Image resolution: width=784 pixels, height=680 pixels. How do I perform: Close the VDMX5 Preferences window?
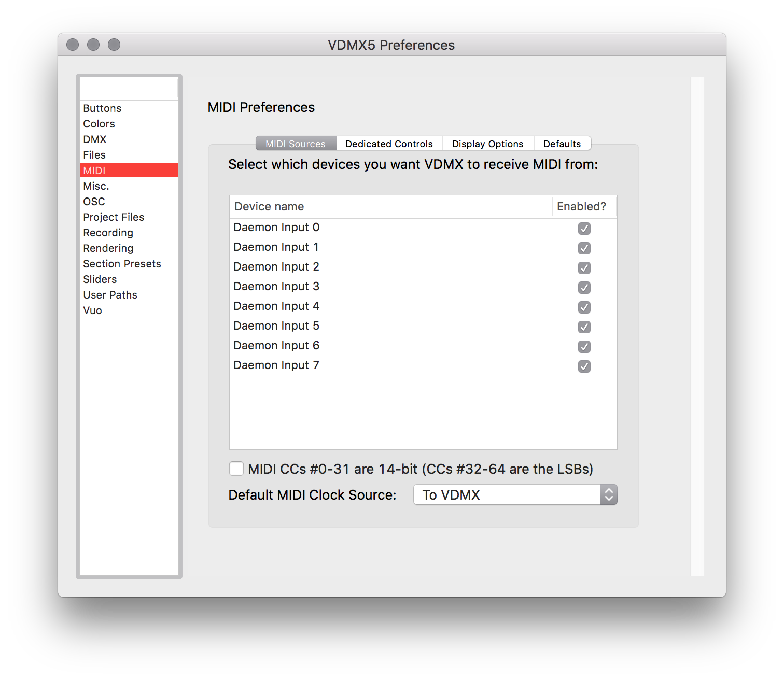coord(73,45)
